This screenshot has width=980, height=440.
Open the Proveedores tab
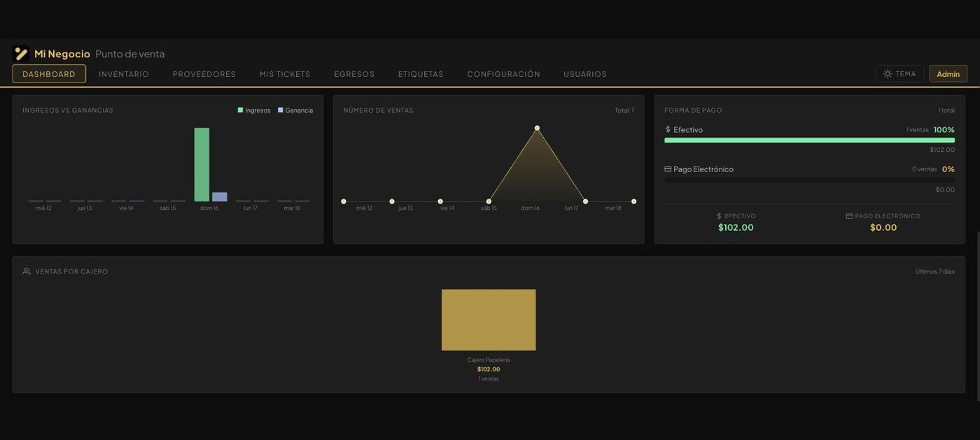click(x=204, y=74)
